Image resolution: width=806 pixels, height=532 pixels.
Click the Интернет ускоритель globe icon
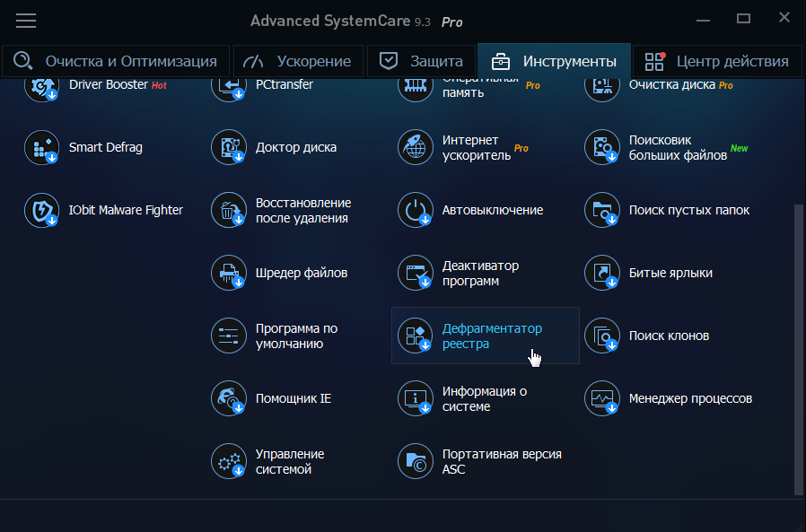click(x=415, y=147)
